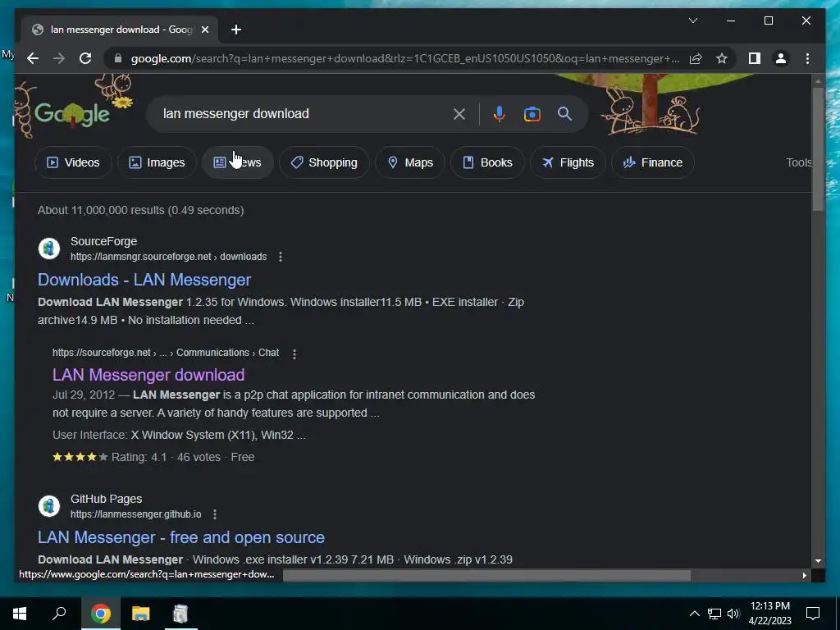Switch to Maps results
Screen dimensions: 840x630
410,162
